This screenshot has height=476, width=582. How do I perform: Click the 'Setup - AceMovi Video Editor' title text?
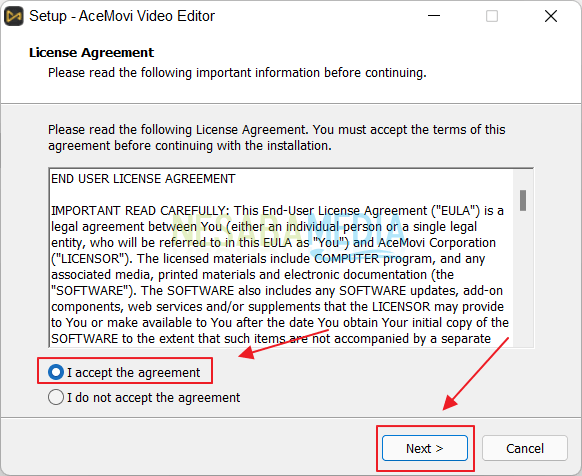[x=122, y=16]
